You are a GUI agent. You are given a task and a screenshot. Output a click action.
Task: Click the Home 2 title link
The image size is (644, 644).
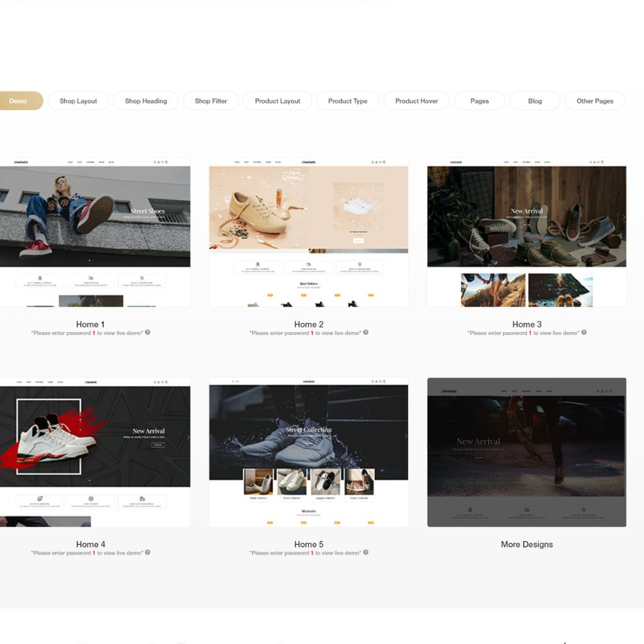308,324
